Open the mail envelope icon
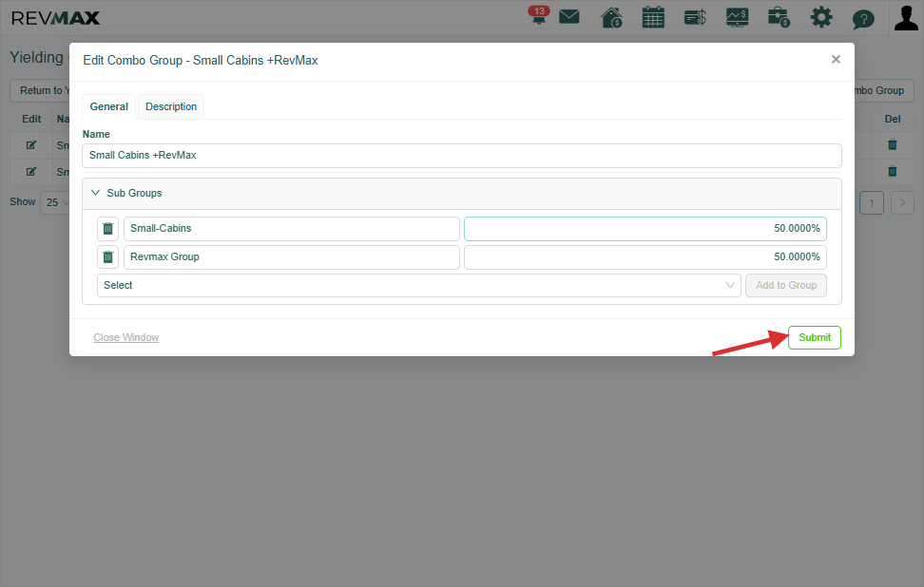 coord(568,16)
